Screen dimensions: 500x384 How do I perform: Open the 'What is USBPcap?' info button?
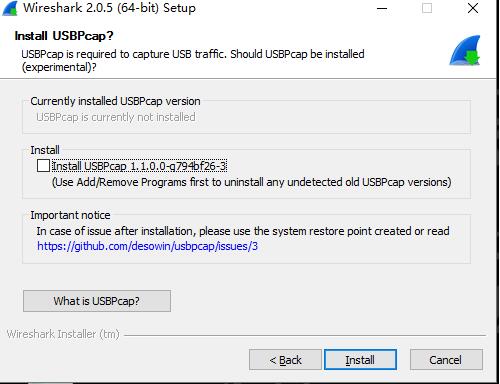tap(97, 301)
